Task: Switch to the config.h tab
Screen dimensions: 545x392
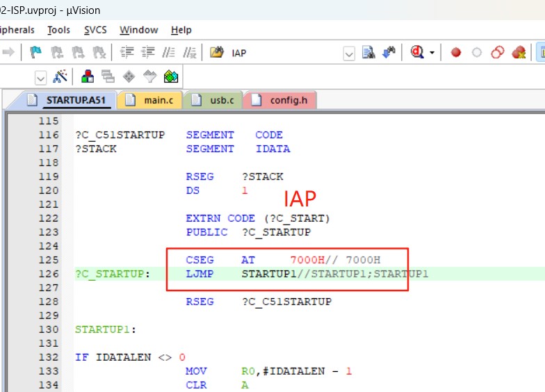Action: 280,100
